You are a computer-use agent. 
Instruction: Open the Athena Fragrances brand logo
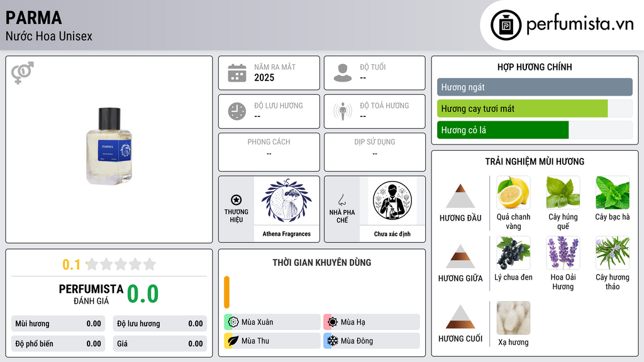[287, 200]
